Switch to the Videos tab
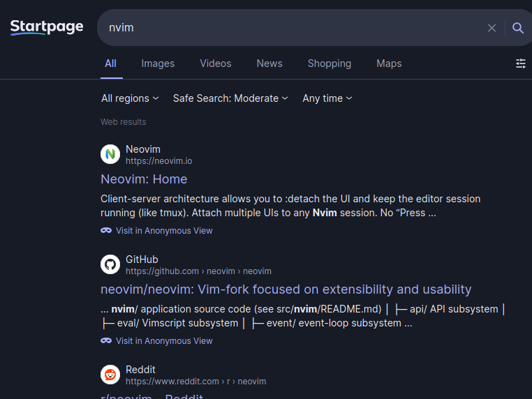Image resolution: width=532 pixels, height=399 pixels. (x=215, y=63)
